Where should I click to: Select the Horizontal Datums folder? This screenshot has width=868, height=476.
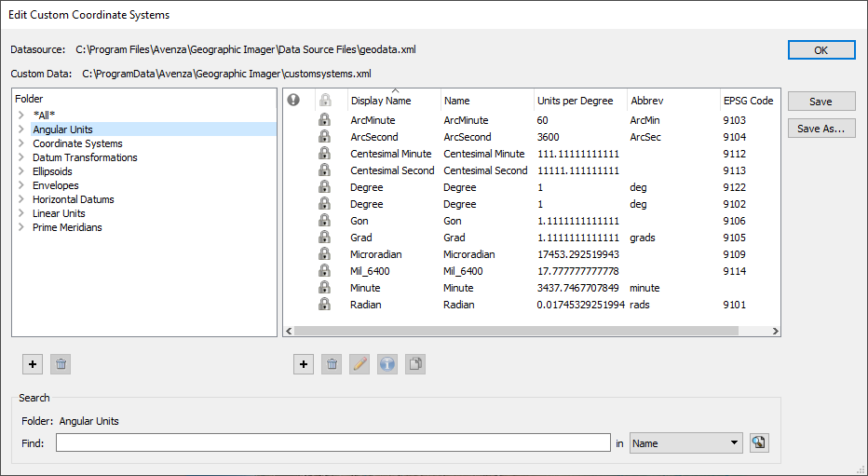tap(73, 199)
